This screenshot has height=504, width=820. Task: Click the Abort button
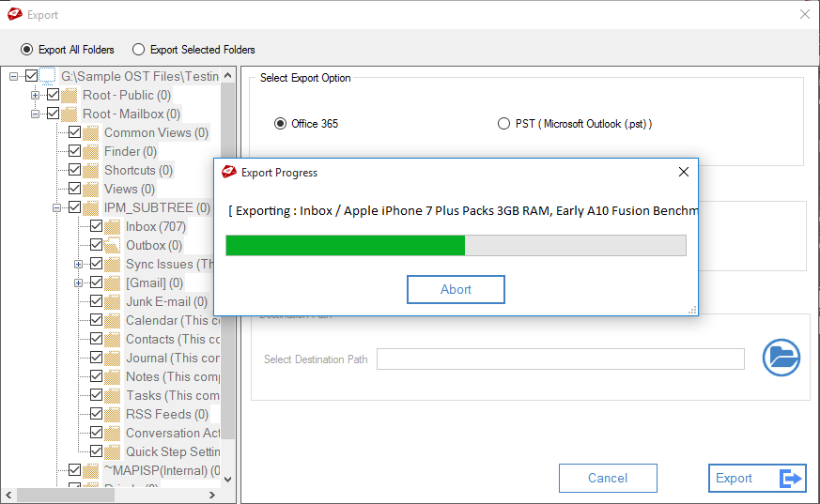point(456,289)
